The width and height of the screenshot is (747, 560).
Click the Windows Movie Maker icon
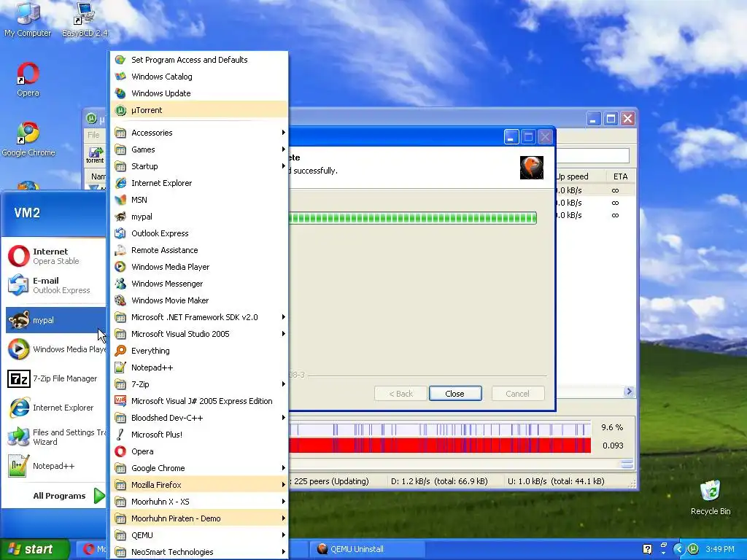click(120, 300)
